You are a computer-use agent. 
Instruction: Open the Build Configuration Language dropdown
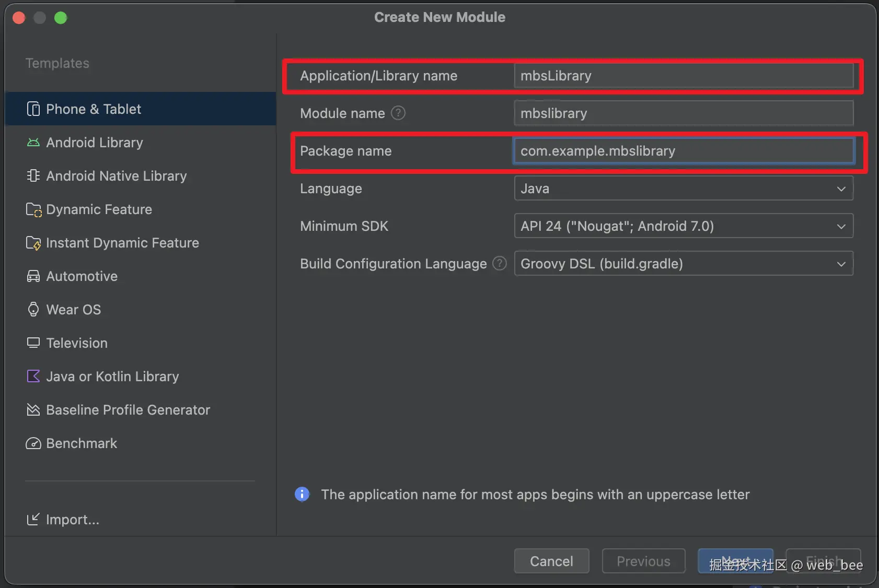pos(684,264)
